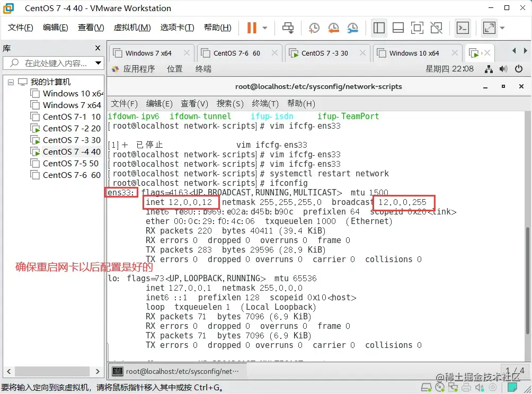Open the 位置 menu in CentOS panel

[175, 69]
